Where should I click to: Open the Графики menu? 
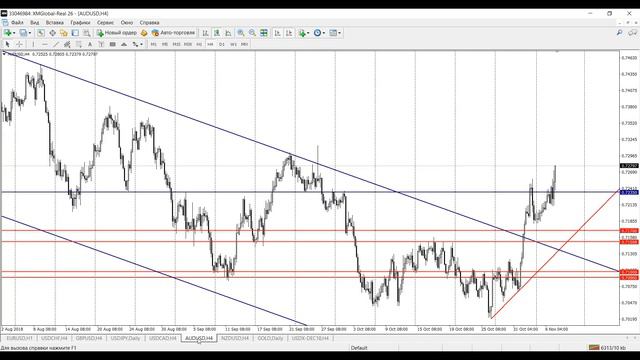(80, 22)
